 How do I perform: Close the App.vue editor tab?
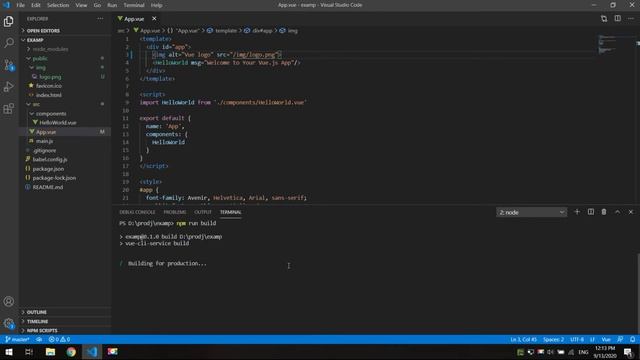154,19
